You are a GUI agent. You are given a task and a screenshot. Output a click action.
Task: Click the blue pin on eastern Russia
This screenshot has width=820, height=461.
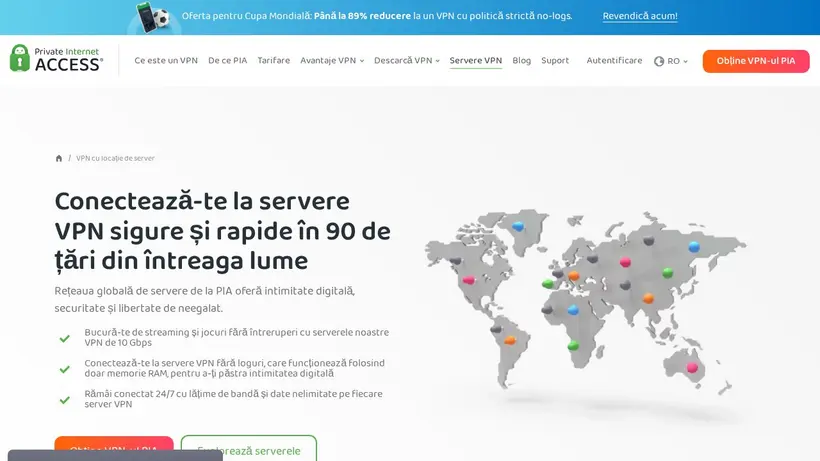coord(694,247)
